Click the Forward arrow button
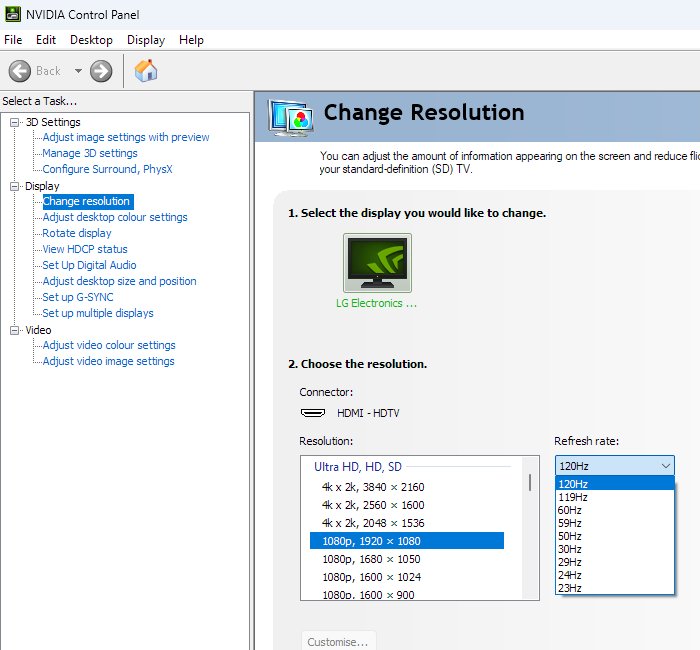Screen dimensions: 700x650 101,71
